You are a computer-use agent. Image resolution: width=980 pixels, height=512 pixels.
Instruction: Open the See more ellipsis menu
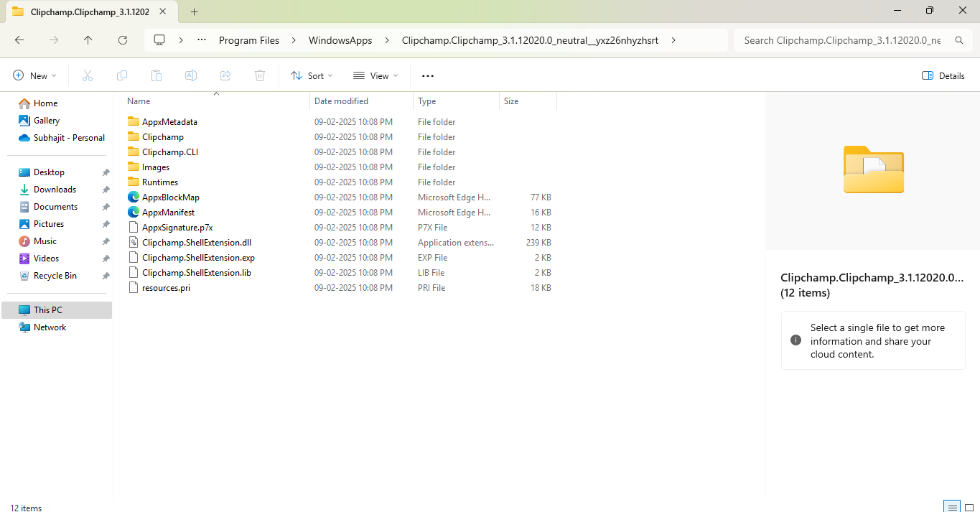[428, 75]
